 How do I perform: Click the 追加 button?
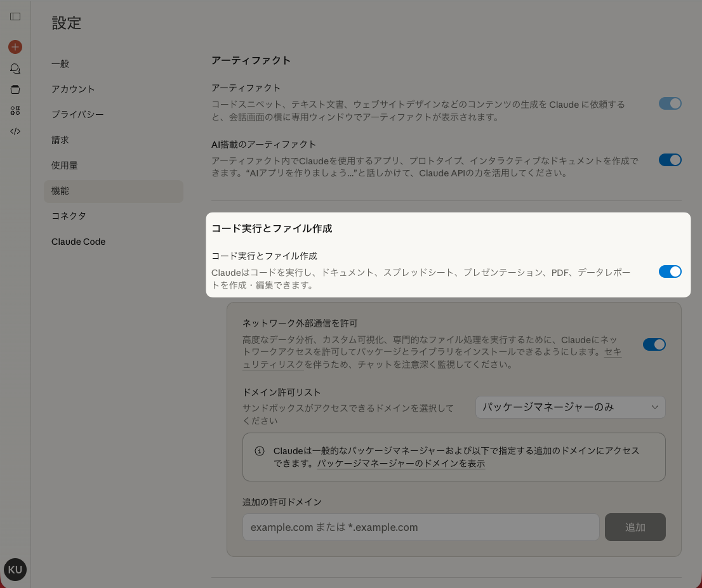[635, 527]
